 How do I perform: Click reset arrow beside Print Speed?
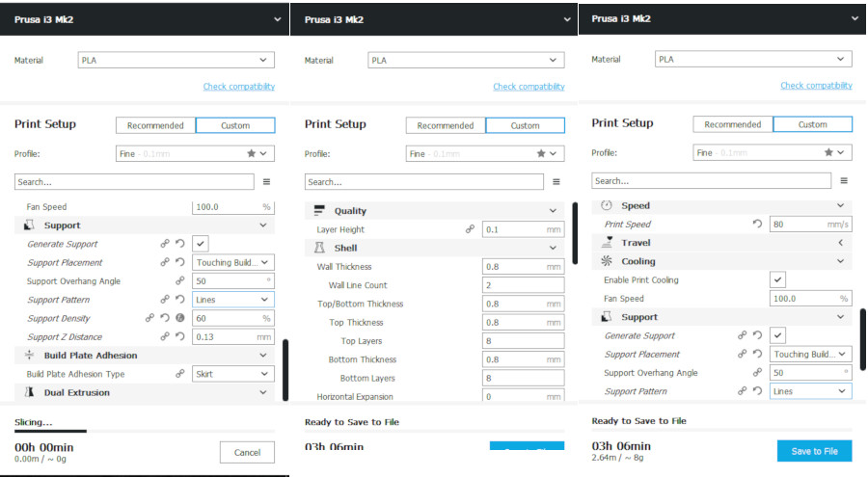click(x=757, y=224)
